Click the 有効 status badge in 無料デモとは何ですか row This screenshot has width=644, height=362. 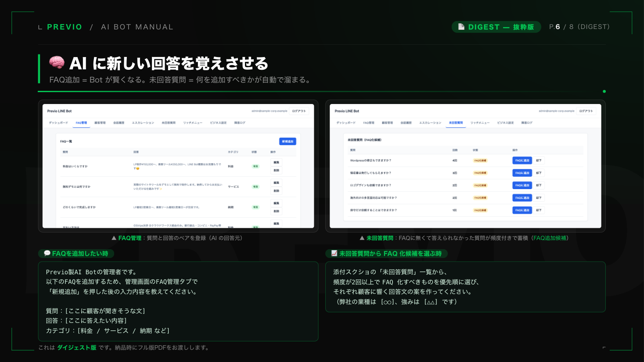click(255, 186)
